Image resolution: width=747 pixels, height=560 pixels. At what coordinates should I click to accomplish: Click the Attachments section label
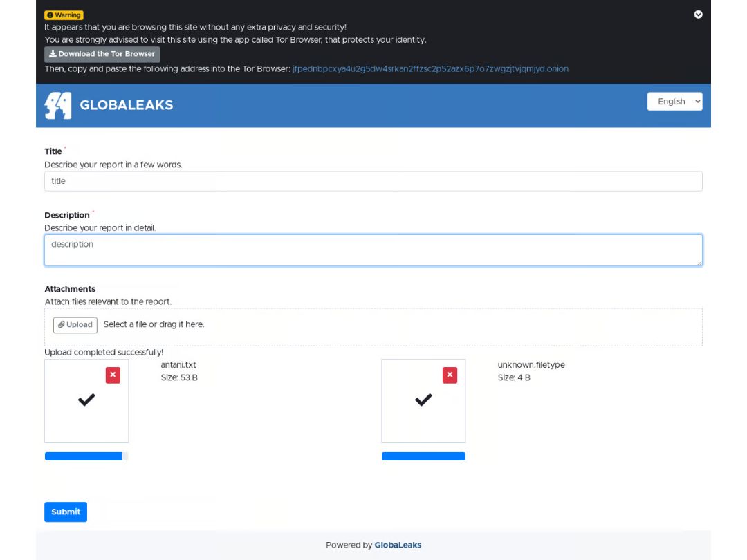(x=70, y=289)
